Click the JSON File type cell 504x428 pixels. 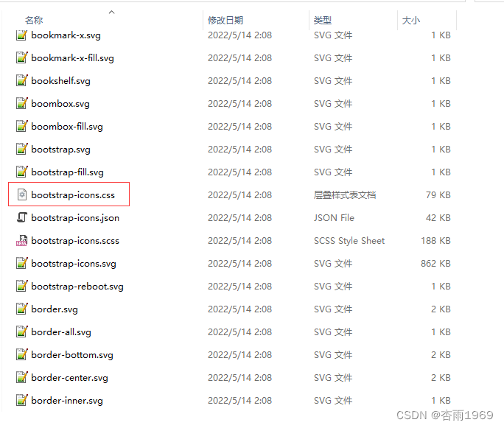point(334,217)
